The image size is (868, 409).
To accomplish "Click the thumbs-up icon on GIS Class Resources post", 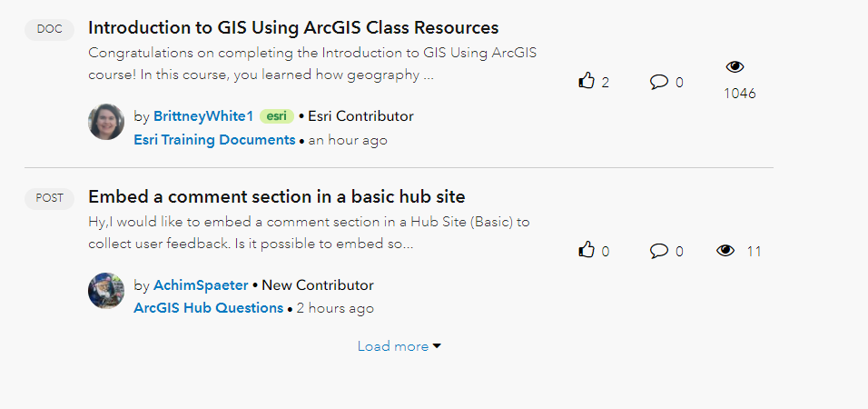I will coord(587,82).
